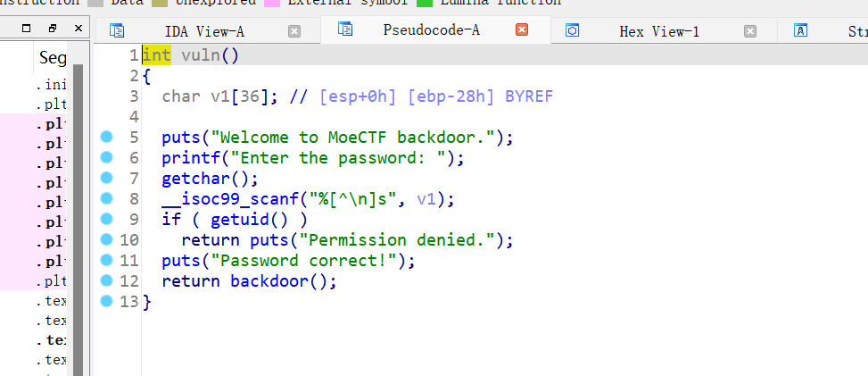Image resolution: width=868 pixels, height=376 pixels.
Task: Close the Hex View-1 tab
Action: pos(749,31)
